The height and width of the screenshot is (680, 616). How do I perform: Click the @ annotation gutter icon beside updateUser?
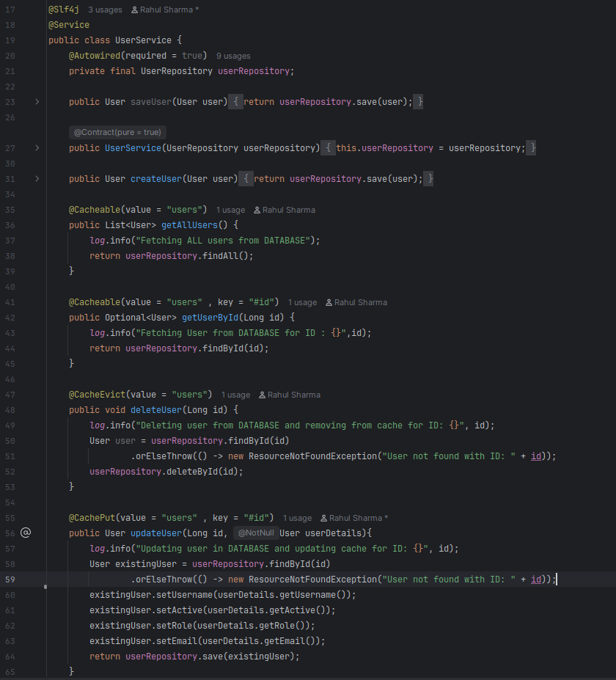26,532
